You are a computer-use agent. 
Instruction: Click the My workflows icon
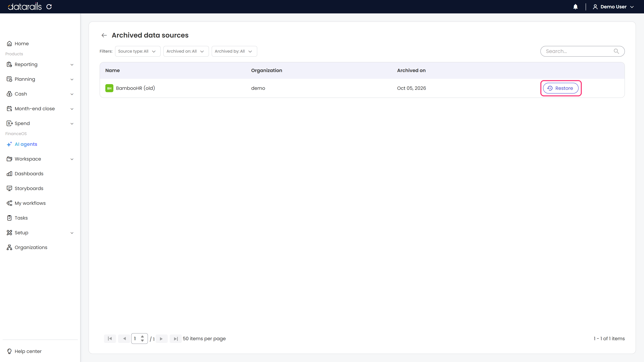tap(9, 203)
